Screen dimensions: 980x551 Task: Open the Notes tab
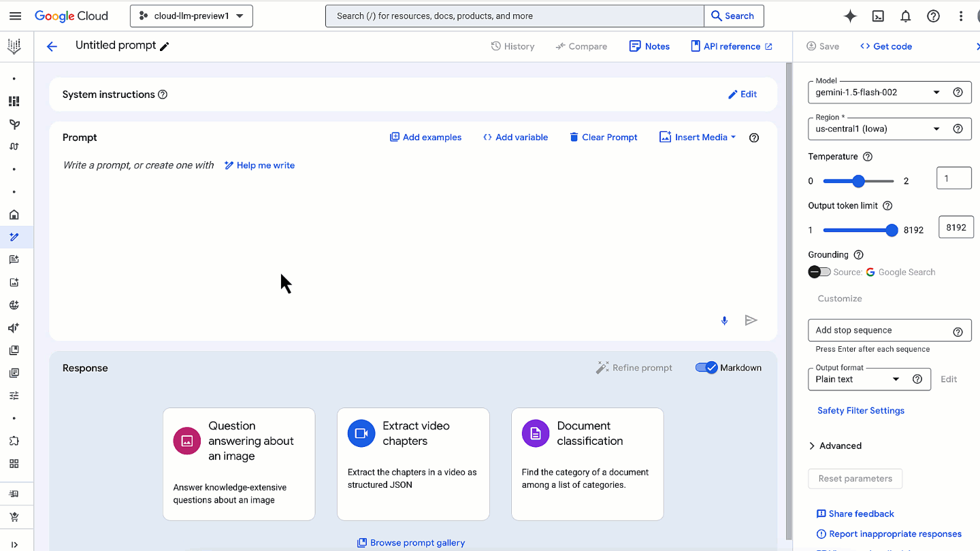coord(649,46)
